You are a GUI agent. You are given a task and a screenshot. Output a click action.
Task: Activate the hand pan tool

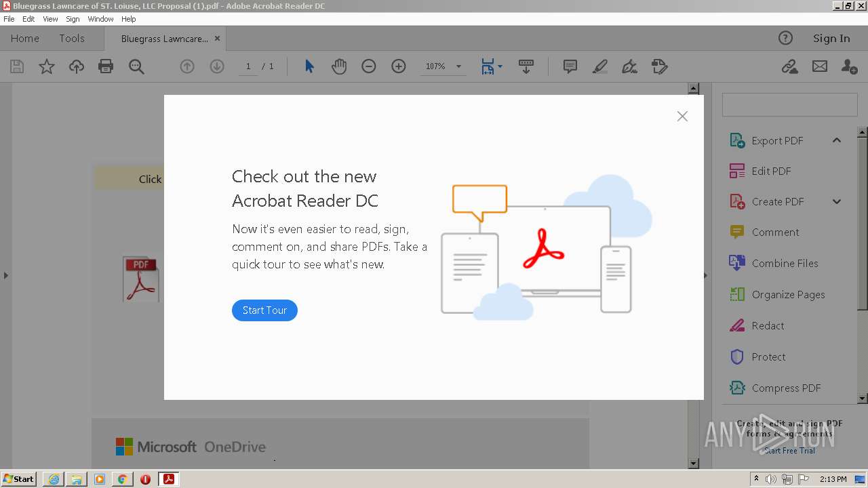point(339,66)
